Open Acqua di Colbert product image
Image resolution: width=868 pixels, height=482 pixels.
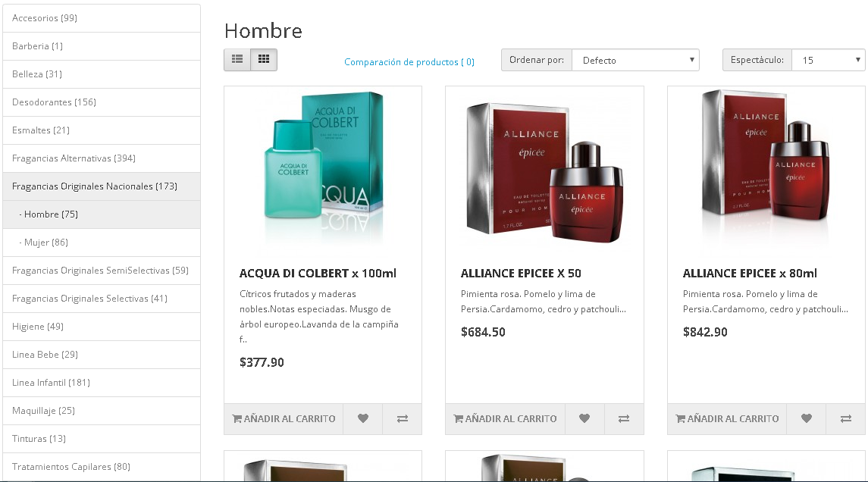point(323,167)
